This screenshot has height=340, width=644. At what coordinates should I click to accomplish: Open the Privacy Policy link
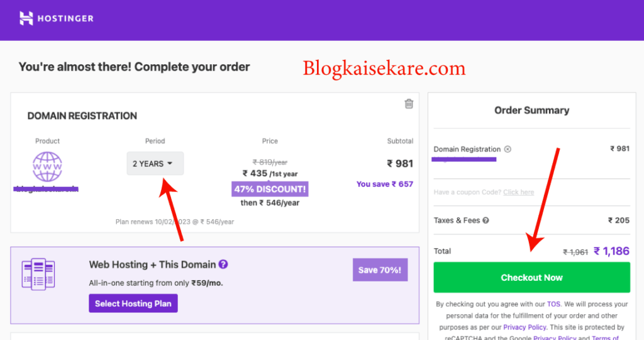(x=525, y=327)
